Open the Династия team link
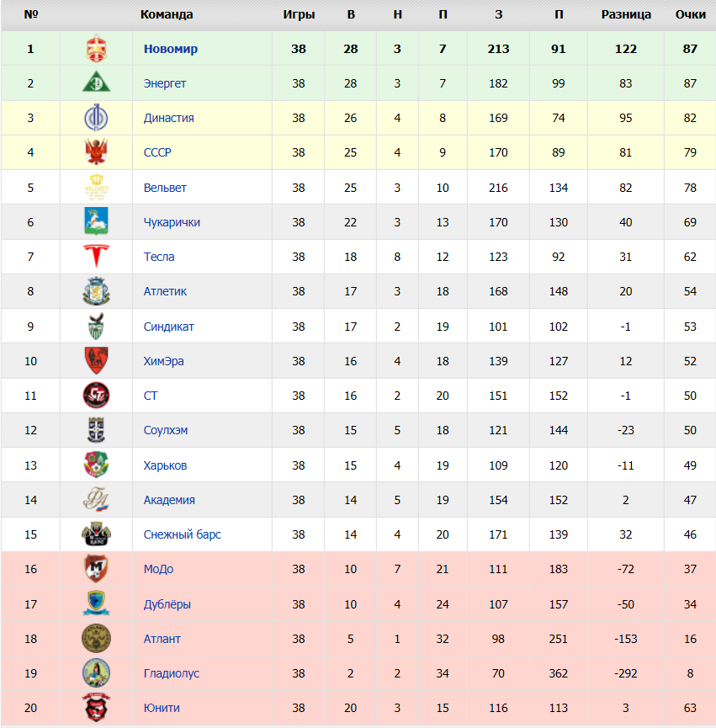716x728 pixels. (x=168, y=118)
